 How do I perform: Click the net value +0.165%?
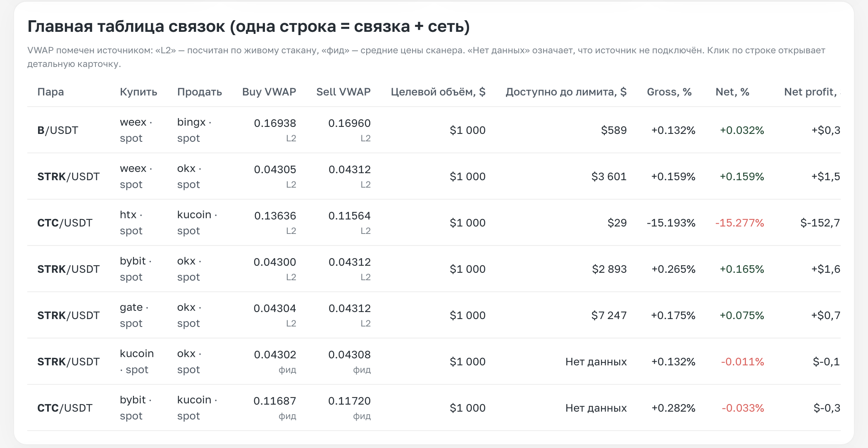click(742, 269)
